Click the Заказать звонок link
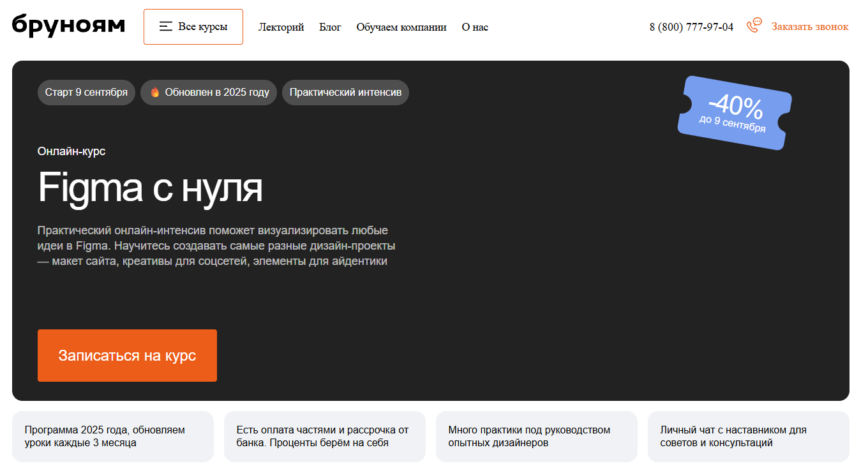868x473 pixels. click(809, 27)
